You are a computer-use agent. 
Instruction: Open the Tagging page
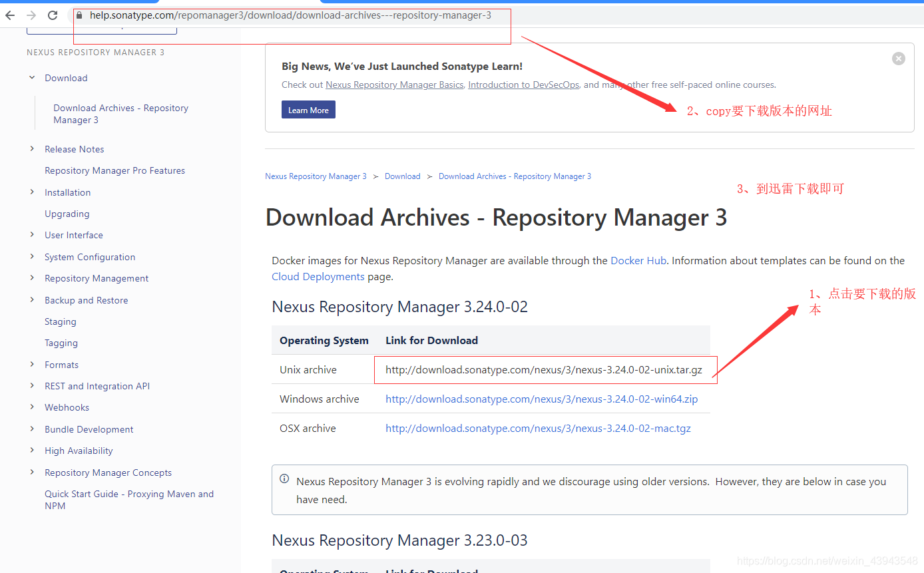pos(61,343)
